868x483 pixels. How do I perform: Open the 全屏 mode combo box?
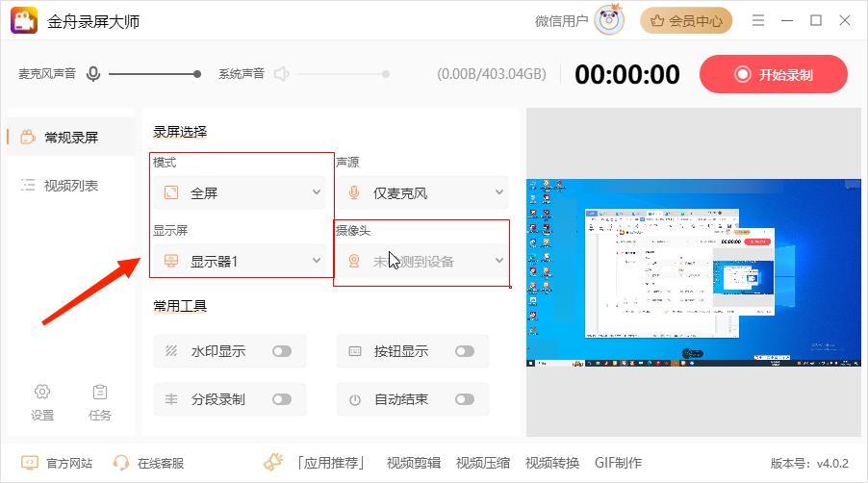pos(240,192)
